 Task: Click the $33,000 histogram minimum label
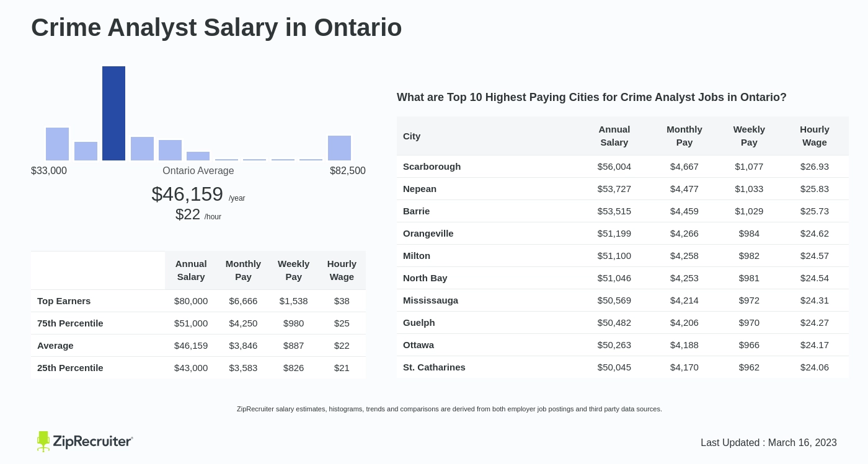(49, 170)
